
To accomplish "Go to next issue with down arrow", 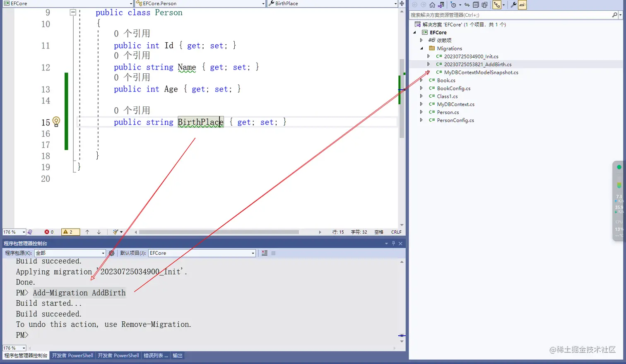I will [x=99, y=232].
